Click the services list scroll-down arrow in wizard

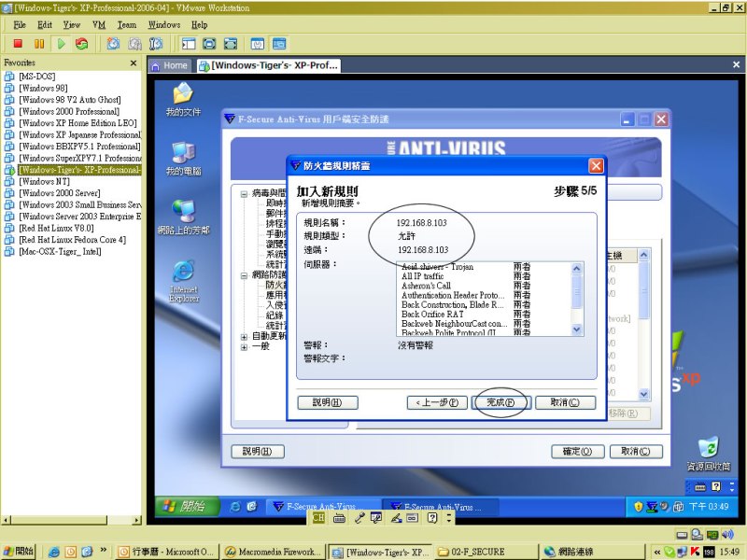577,329
